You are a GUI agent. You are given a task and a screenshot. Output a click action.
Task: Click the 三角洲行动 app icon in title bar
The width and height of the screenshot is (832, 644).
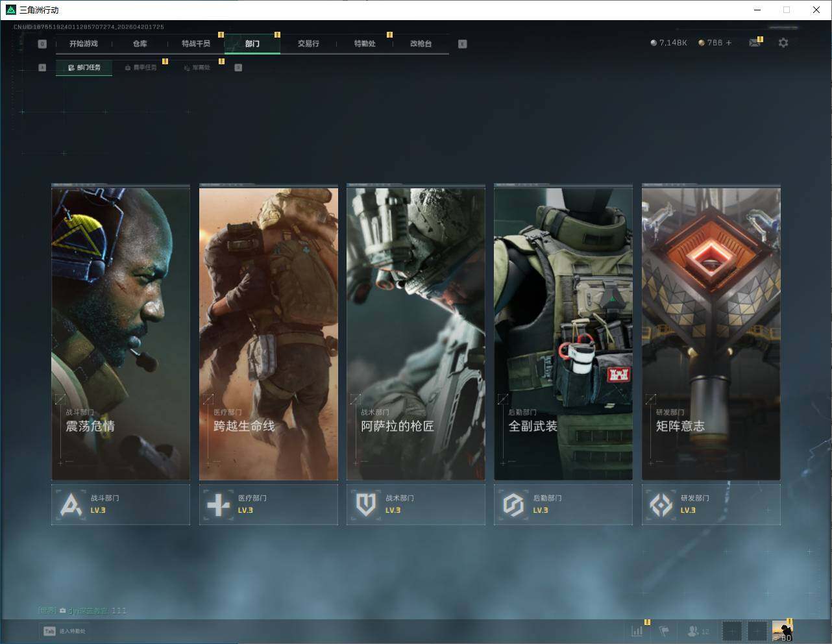(x=10, y=10)
